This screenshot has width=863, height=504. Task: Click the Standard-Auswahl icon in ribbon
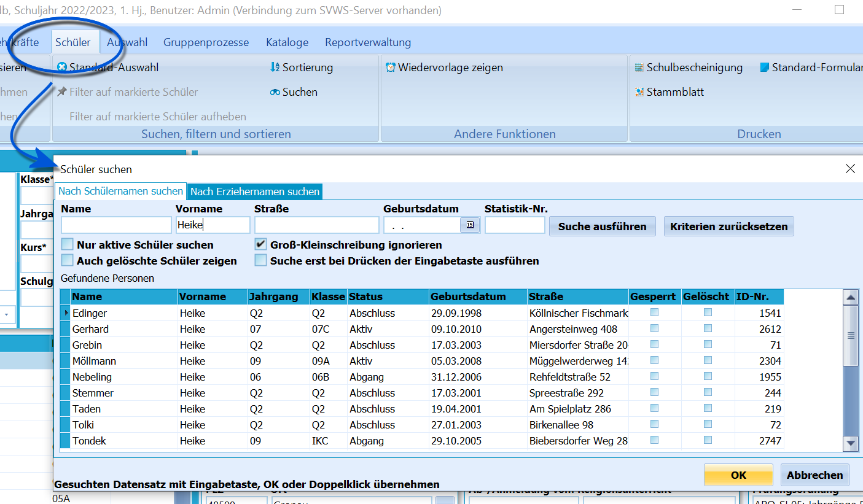62,68
